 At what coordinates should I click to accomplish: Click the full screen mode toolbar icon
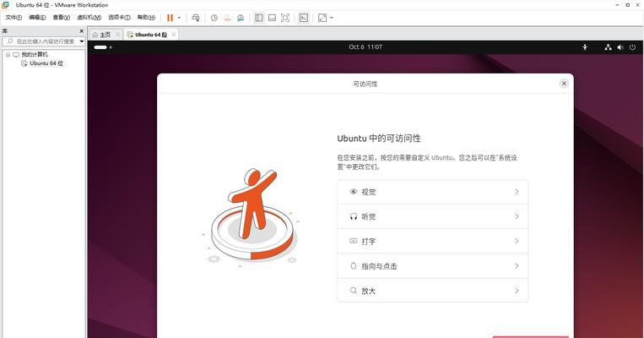[x=285, y=18]
